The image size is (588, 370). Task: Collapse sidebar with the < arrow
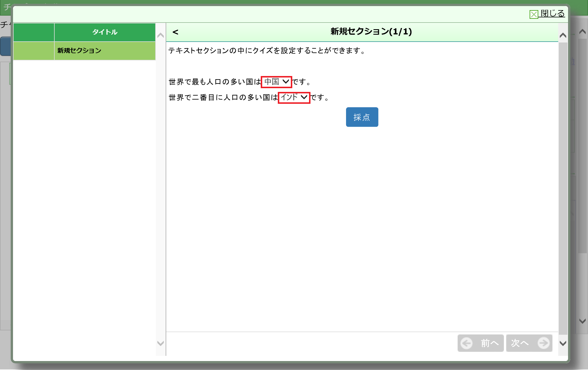point(175,32)
